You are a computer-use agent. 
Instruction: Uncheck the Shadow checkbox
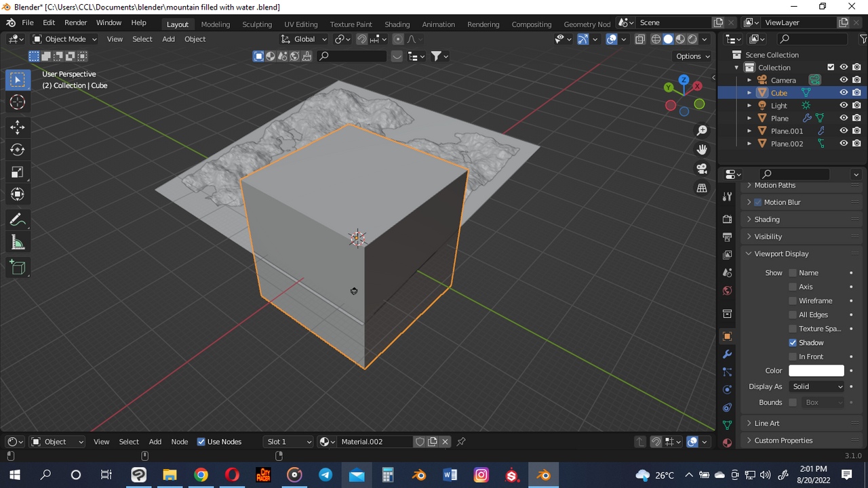tap(793, 342)
